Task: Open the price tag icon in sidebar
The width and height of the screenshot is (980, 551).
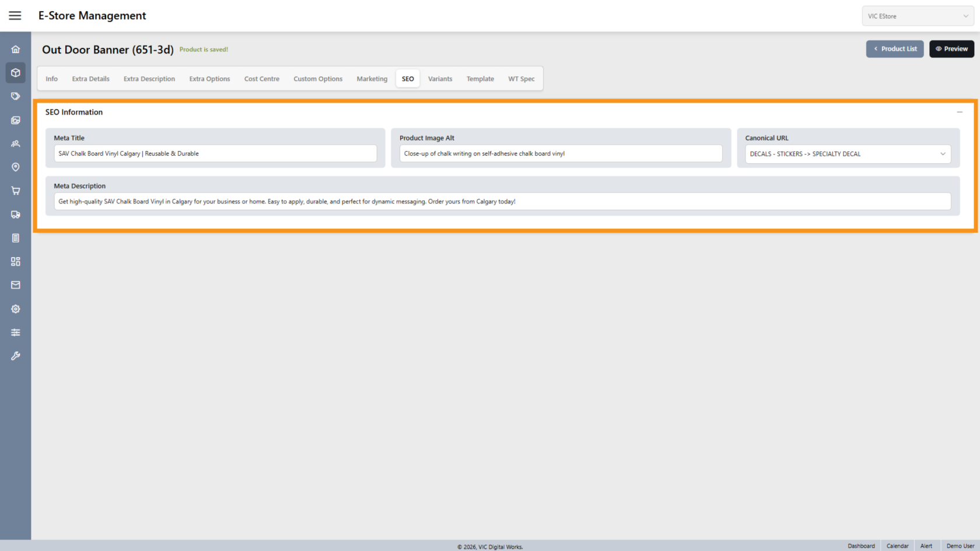Action: pos(16,96)
